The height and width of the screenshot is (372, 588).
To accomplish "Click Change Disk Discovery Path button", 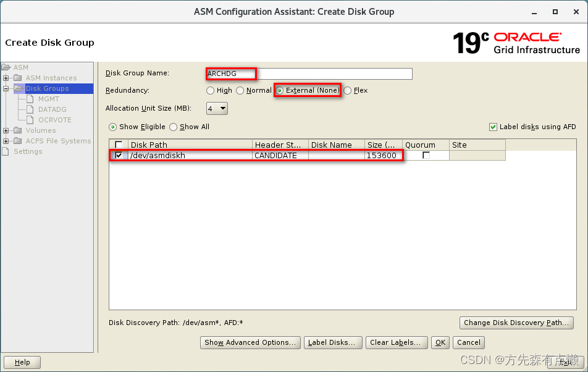I will 516,323.
